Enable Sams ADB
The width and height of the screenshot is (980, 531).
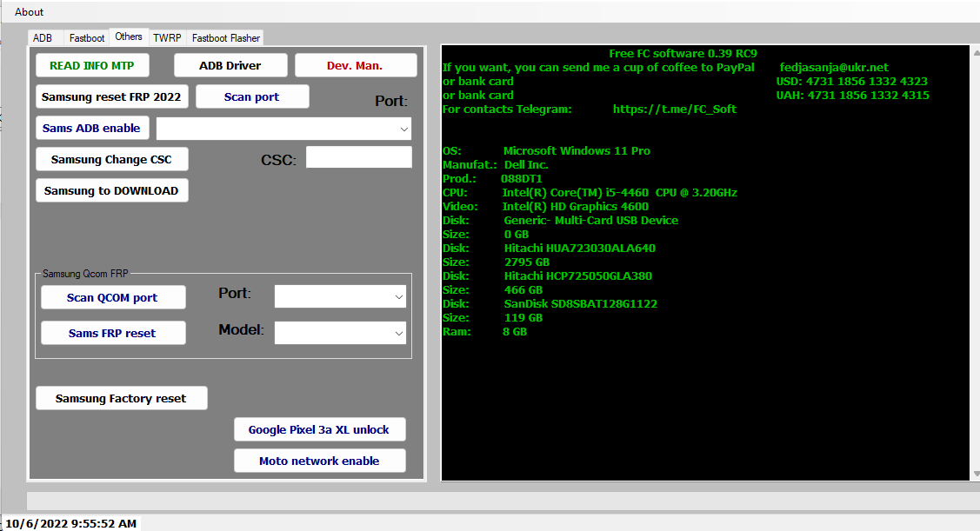[x=91, y=127]
